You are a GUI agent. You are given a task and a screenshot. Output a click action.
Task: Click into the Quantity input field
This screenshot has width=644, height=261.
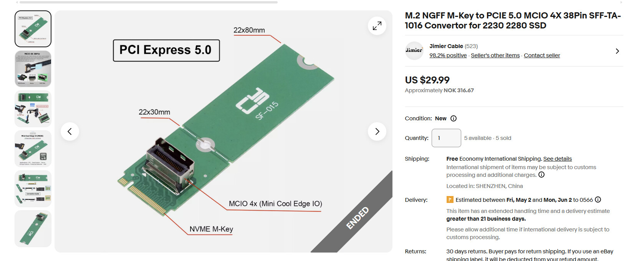pos(446,138)
